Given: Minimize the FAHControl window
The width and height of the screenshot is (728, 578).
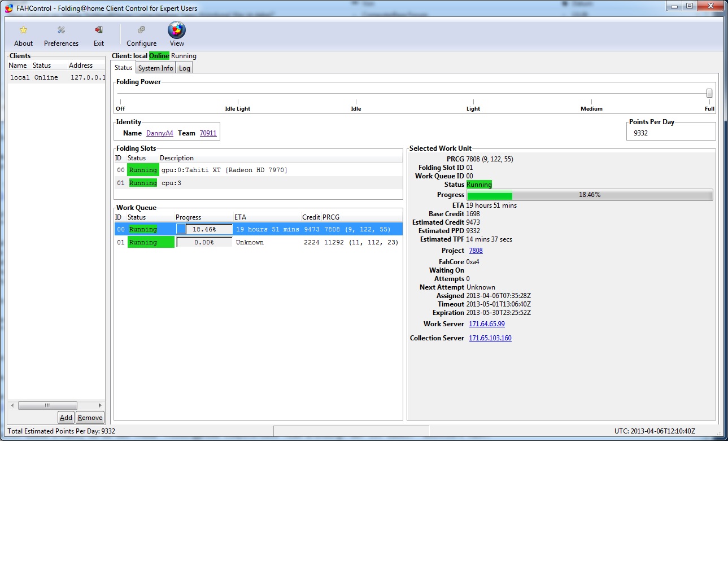Looking at the screenshot, I should (x=674, y=6).
